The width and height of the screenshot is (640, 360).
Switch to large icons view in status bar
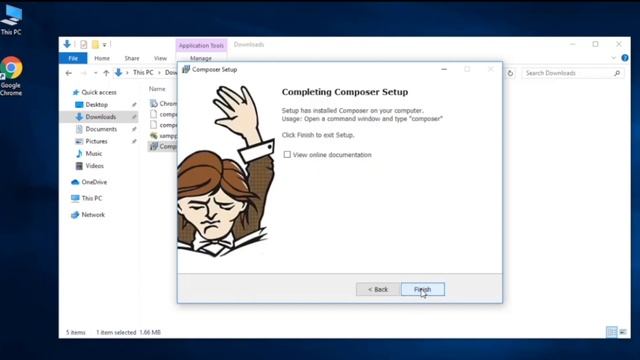(x=623, y=332)
